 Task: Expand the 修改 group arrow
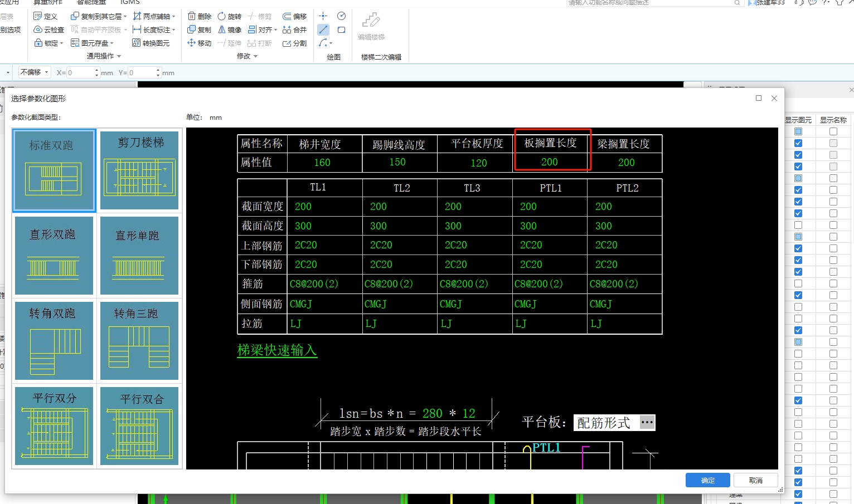click(256, 56)
